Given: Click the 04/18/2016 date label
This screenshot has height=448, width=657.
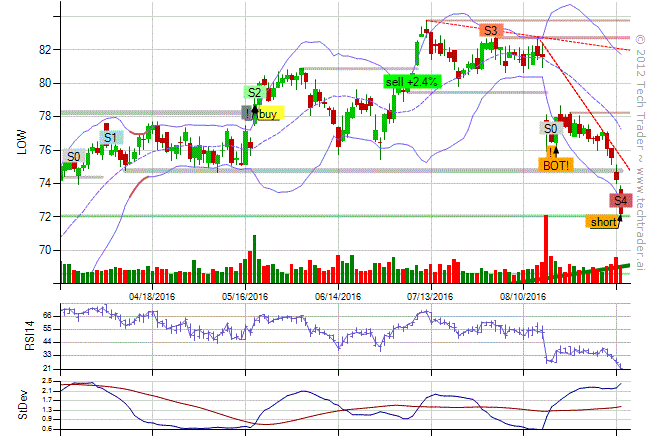Looking at the screenshot, I should (154, 296).
